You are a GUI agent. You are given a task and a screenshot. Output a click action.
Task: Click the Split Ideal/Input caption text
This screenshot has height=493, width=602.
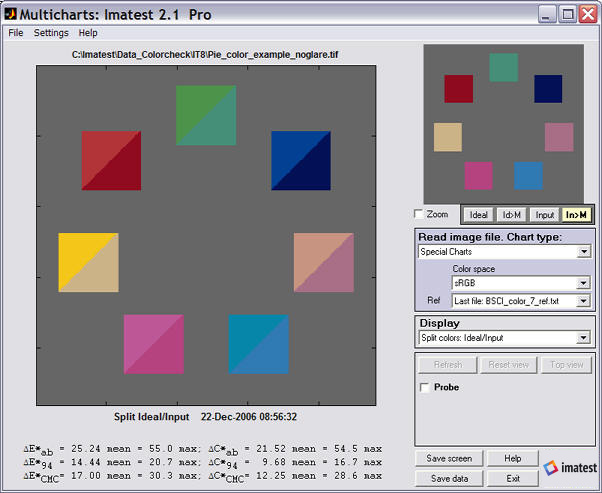click(151, 417)
